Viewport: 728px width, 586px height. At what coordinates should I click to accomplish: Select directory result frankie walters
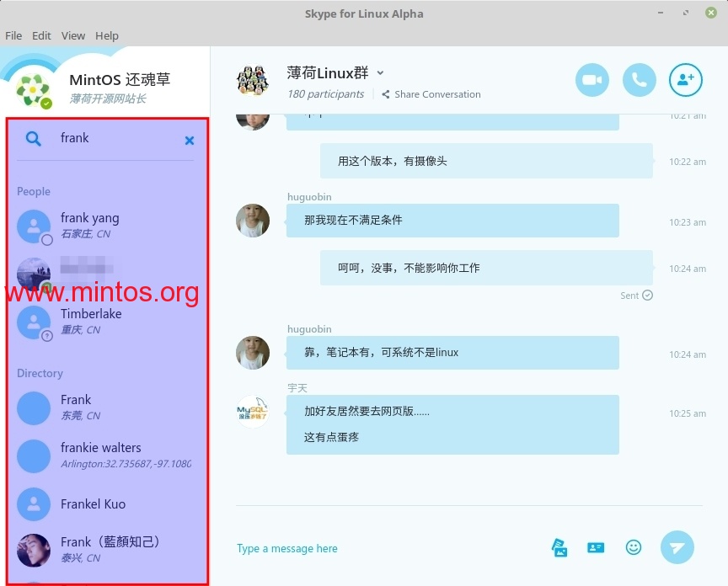click(x=107, y=455)
